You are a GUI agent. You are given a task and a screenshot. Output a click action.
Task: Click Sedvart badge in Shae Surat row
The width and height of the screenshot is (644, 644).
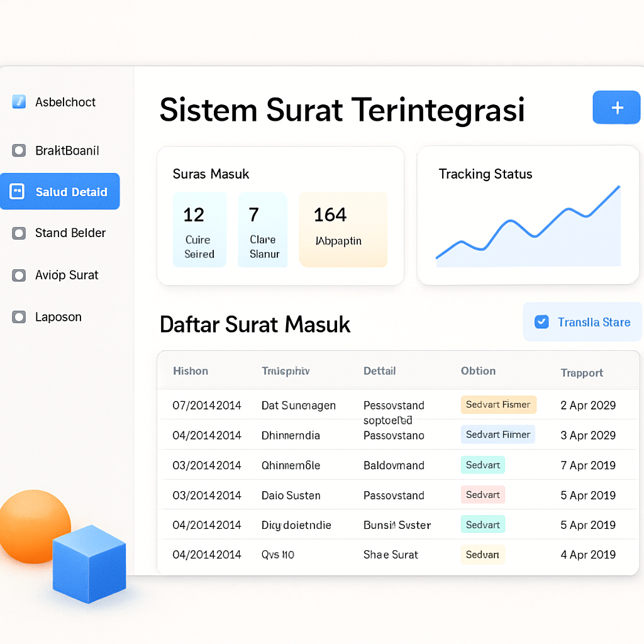[x=482, y=555]
